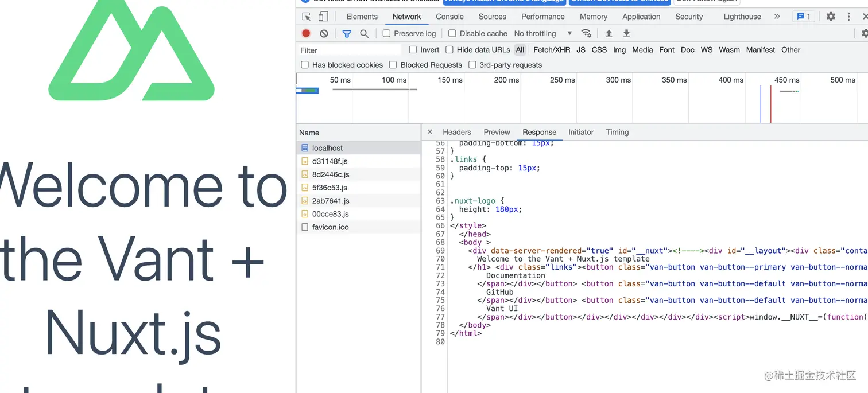Switch to the Console tab
868x393 pixels.
449,17
